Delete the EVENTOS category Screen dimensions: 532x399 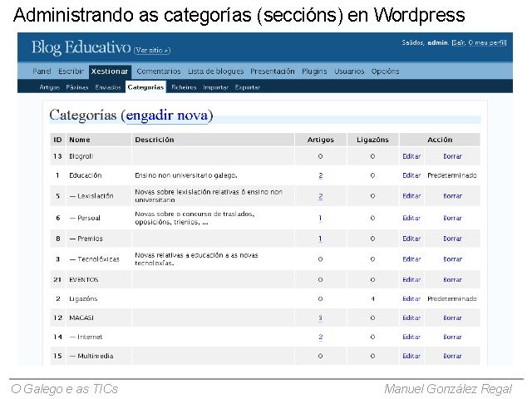click(452, 280)
